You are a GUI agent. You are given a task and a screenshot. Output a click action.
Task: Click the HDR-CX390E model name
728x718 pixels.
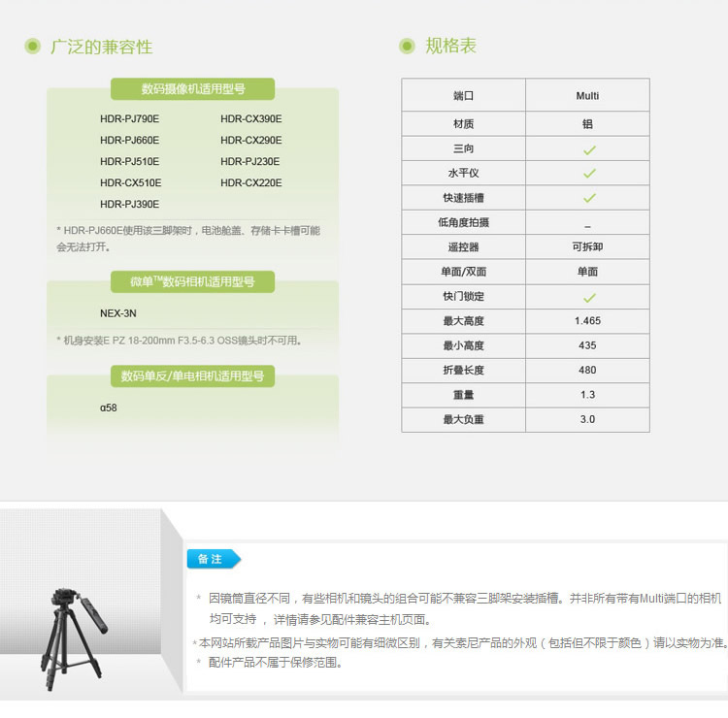pyautogui.click(x=250, y=119)
